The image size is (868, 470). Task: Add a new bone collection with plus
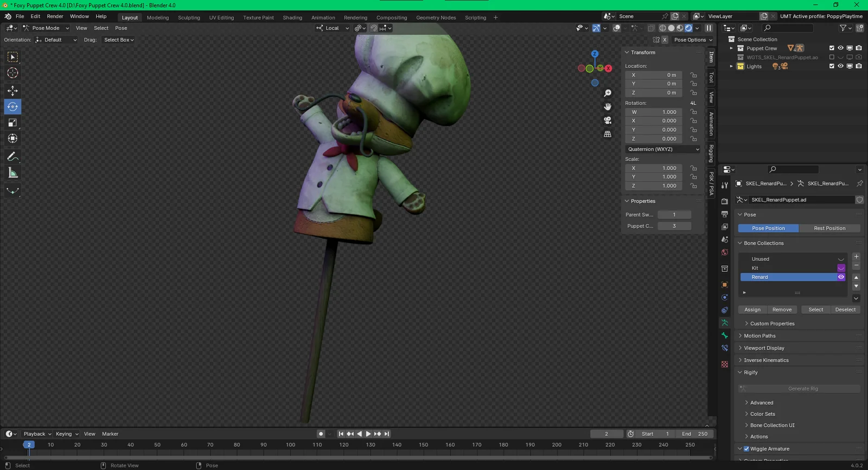point(856,257)
